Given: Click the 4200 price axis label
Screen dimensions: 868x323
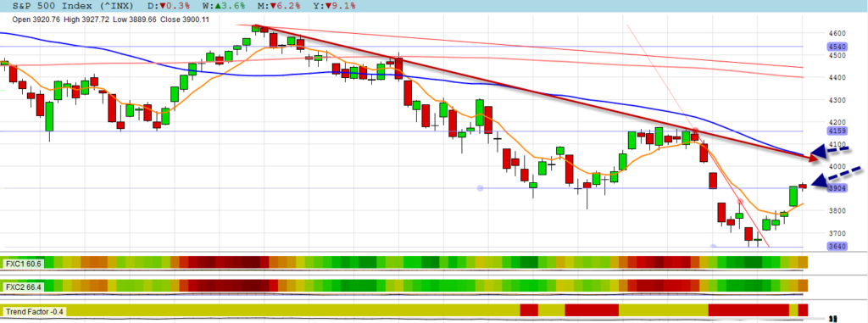Looking at the screenshot, I should tap(837, 122).
